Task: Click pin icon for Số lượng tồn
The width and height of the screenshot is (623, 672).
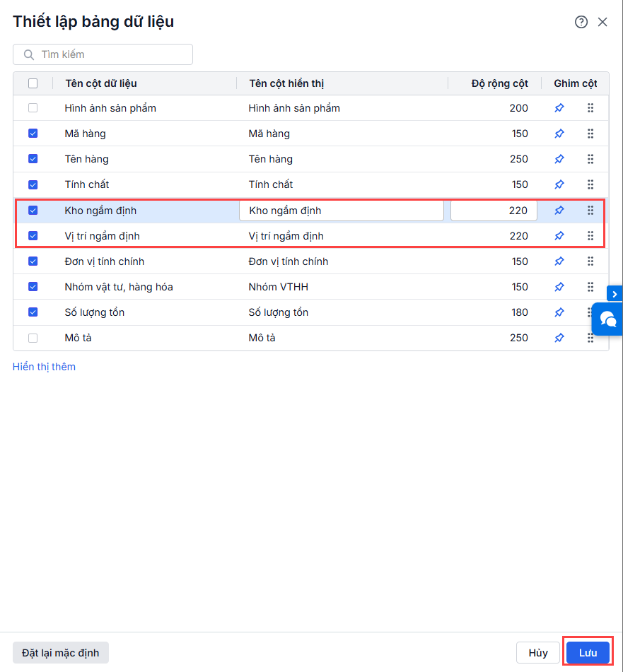Action: [559, 312]
